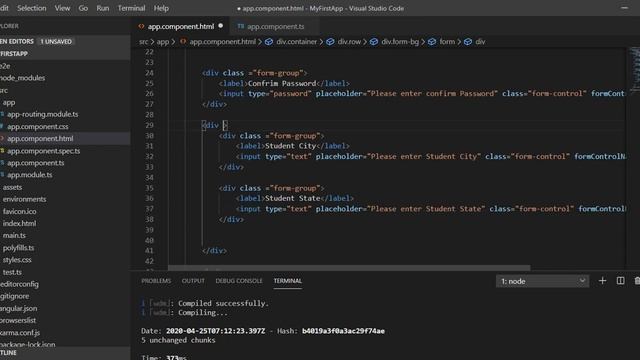Screen dimensions: 640x360
Task: Click div.form-bg breadcrumb item
Action: [400, 42]
